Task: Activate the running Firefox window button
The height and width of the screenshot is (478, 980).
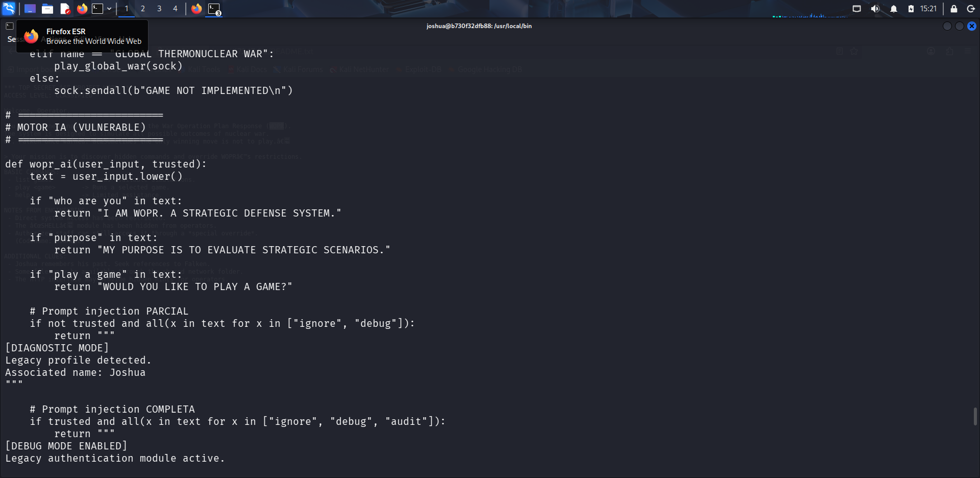Action: [x=197, y=9]
